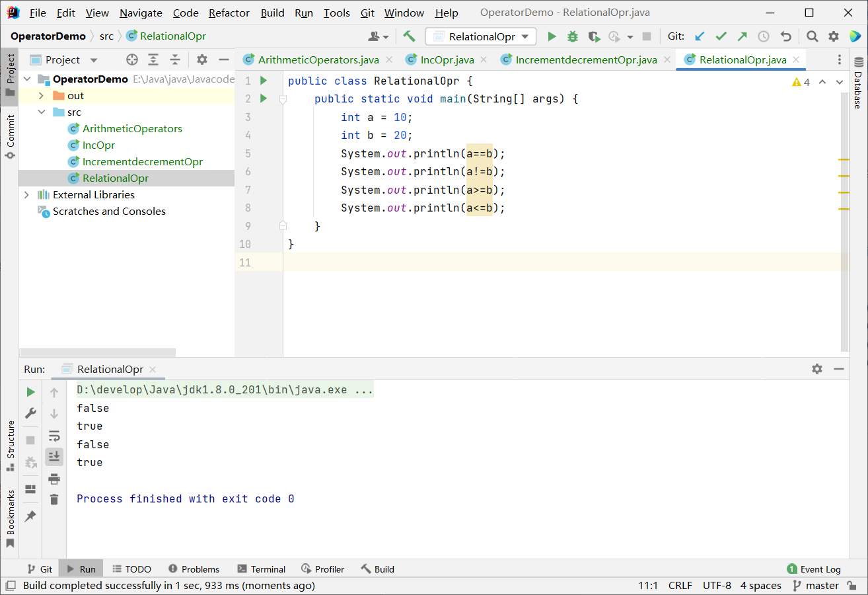
Task: Click run gutter arrow on line 2
Action: point(263,99)
